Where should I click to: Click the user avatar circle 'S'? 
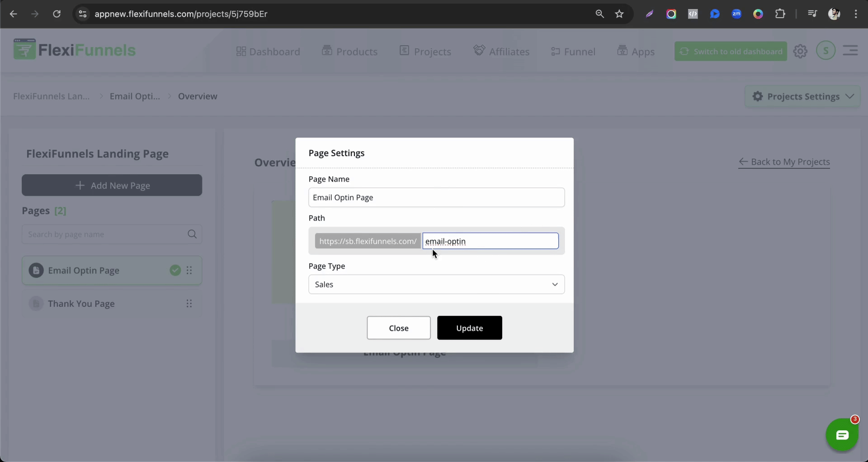point(826,51)
